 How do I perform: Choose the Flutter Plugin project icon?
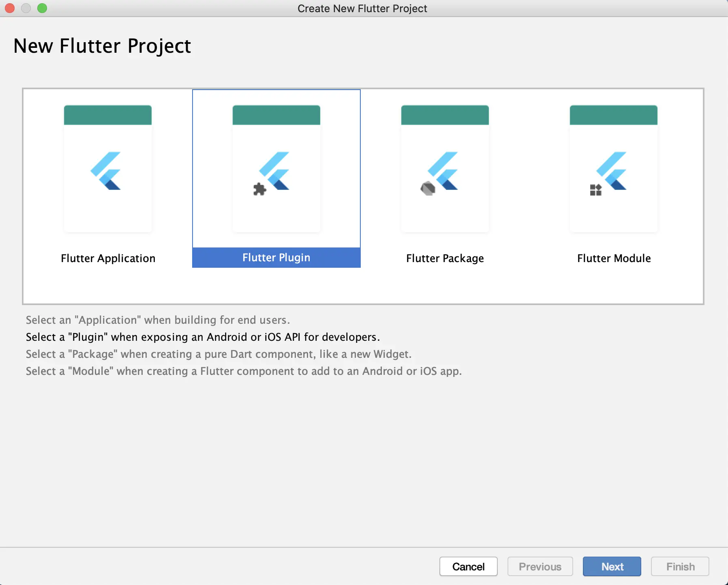276,168
